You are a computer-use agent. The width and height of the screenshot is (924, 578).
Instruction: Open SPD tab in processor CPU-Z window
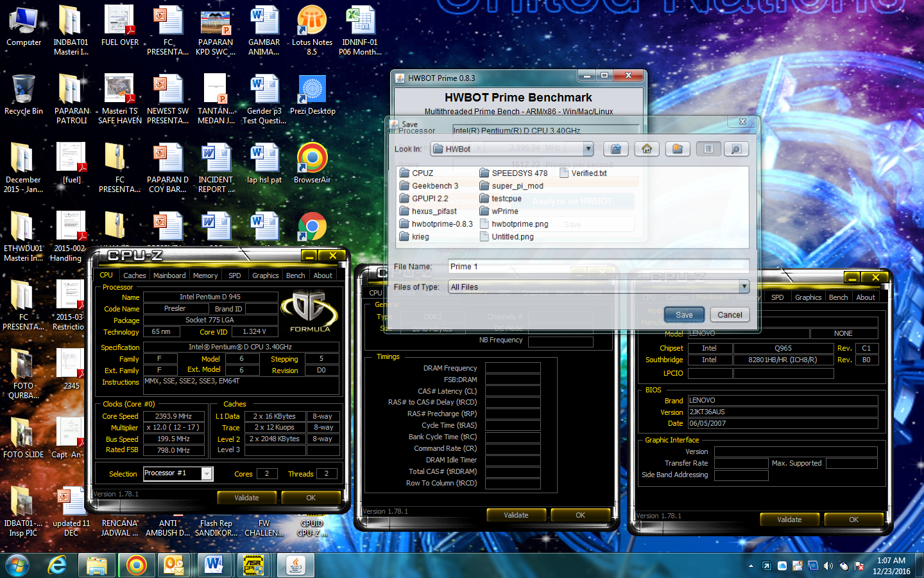(235, 276)
